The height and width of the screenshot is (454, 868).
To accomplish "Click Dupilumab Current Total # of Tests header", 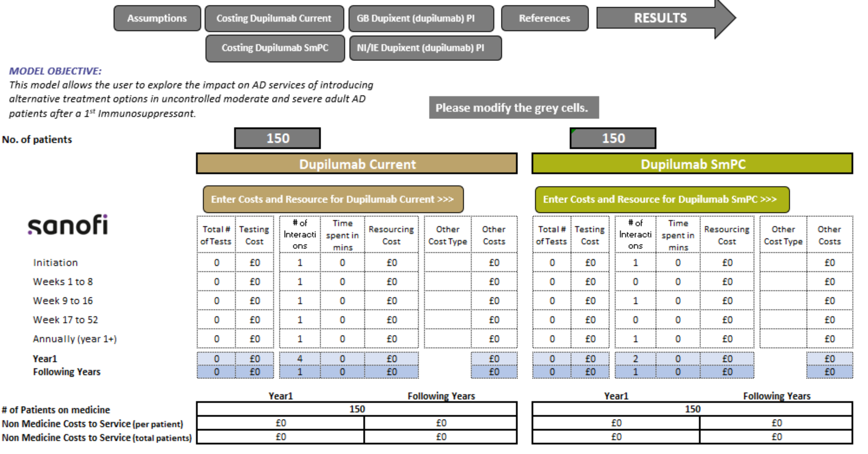I will click(x=216, y=235).
